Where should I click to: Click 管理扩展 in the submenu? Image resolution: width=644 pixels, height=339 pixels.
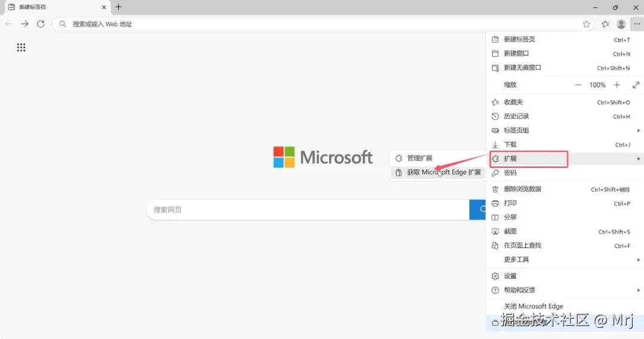point(438,158)
